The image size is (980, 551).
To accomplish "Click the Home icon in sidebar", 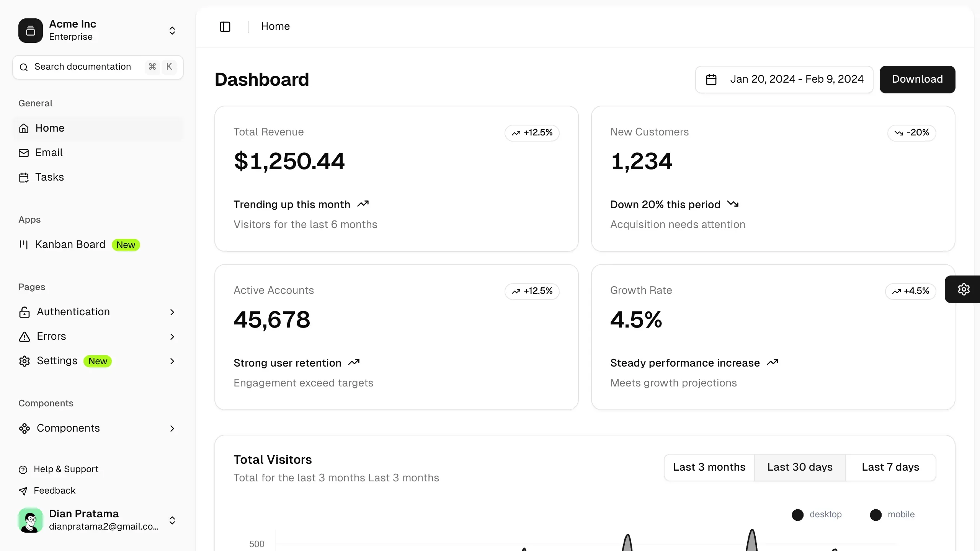I will [24, 128].
